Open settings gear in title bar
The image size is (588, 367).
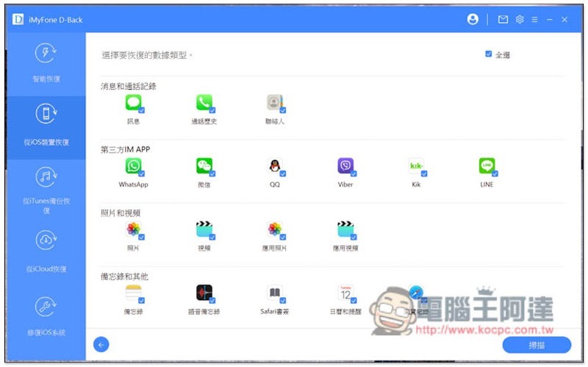pos(520,19)
